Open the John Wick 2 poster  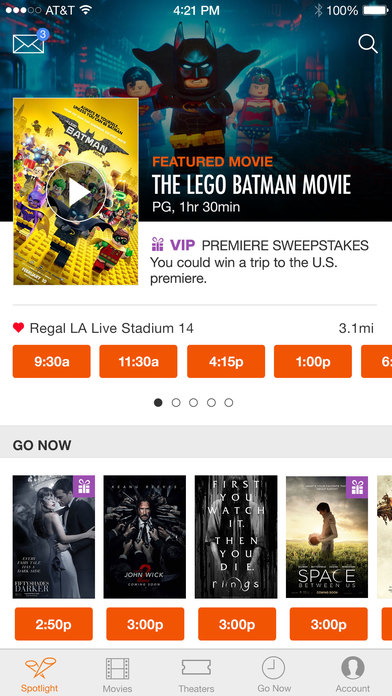pos(145,537)
